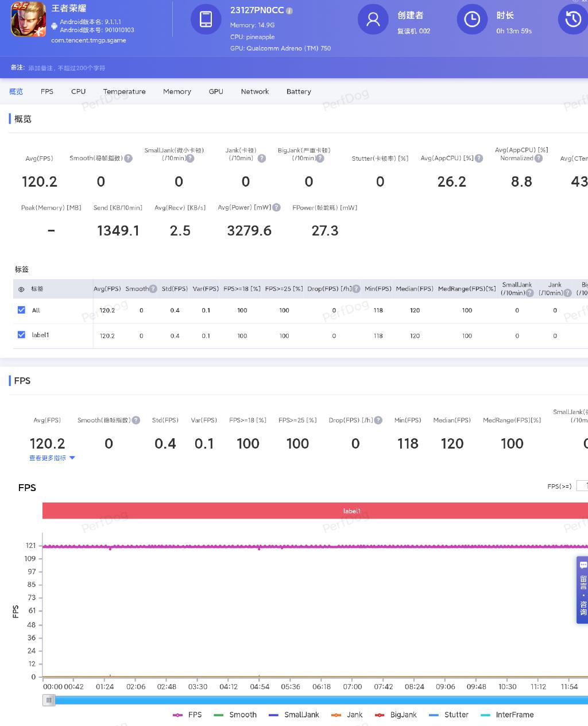Click the phone device icon
Image resolution: width=588 pixels, height=726 pixels.
coord(206,20)
